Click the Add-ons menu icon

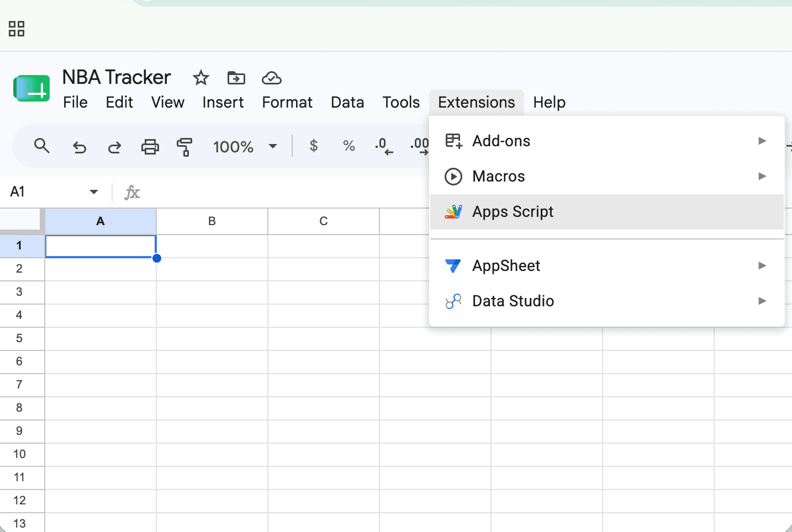click(453, 141)
